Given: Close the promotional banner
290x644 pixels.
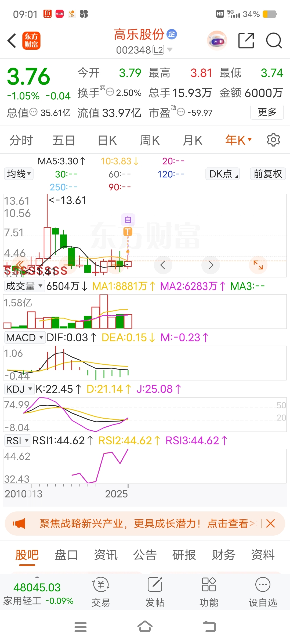Looking at the screenshot, I should click(x=270, y=524).
